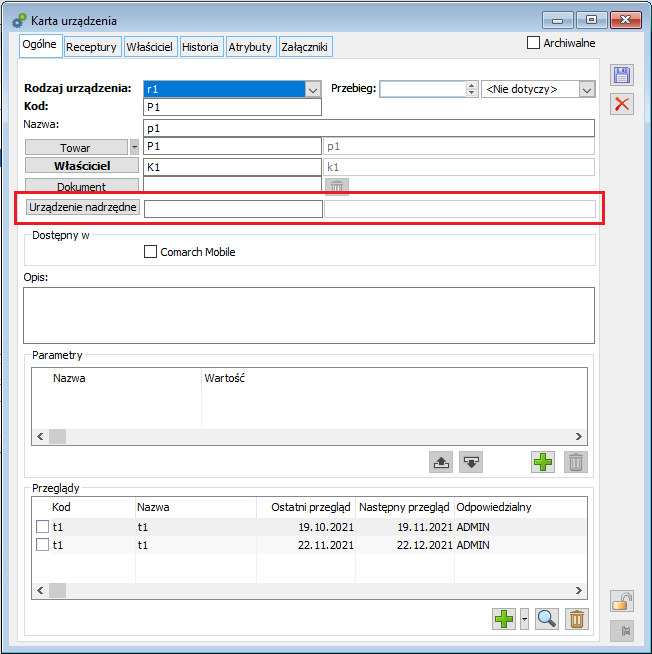The width and height of the screenshot is (652, 654).
Task: Focus the Kod input field
Action: coord(232,107)
